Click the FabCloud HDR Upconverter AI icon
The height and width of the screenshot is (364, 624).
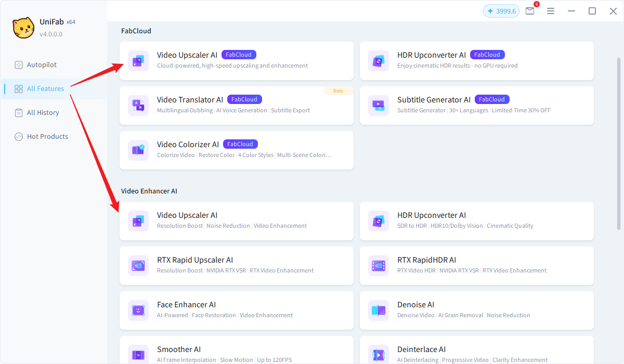(x=378, y=61)
